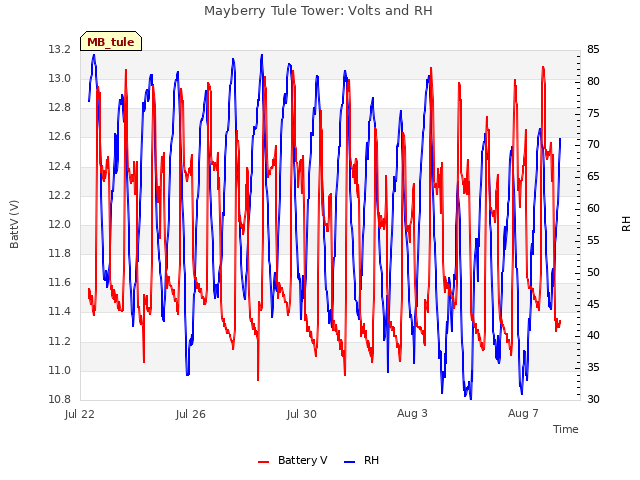Click the 11.8 voltage tick label

tap(60, 253)
